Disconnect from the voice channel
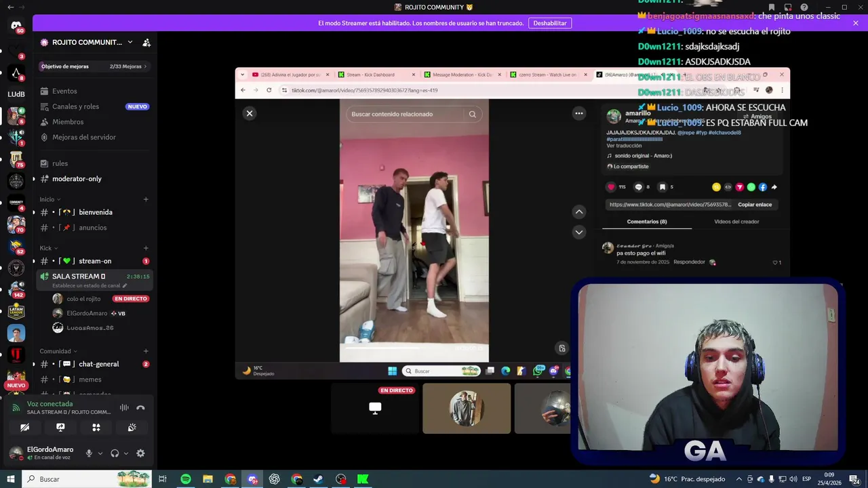This screenshot has height=488, width=868. point(140,407)
